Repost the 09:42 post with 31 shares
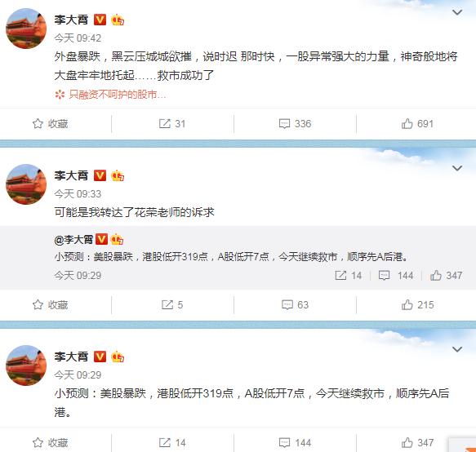This screenshot has height=452, width=476. pos(171,124)
